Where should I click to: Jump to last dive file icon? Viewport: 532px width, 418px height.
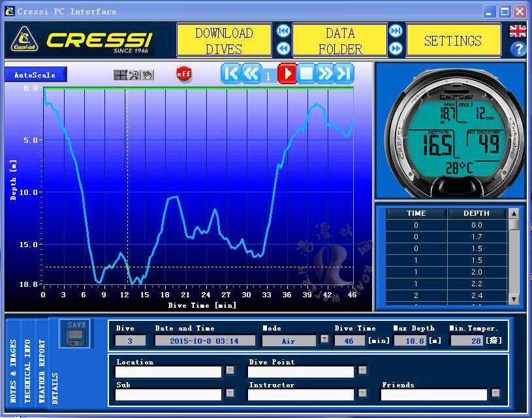[x=396, y=31]
